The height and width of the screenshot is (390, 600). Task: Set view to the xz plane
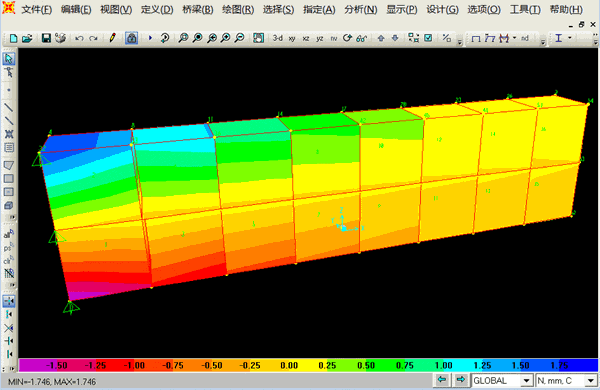(306, 39)
